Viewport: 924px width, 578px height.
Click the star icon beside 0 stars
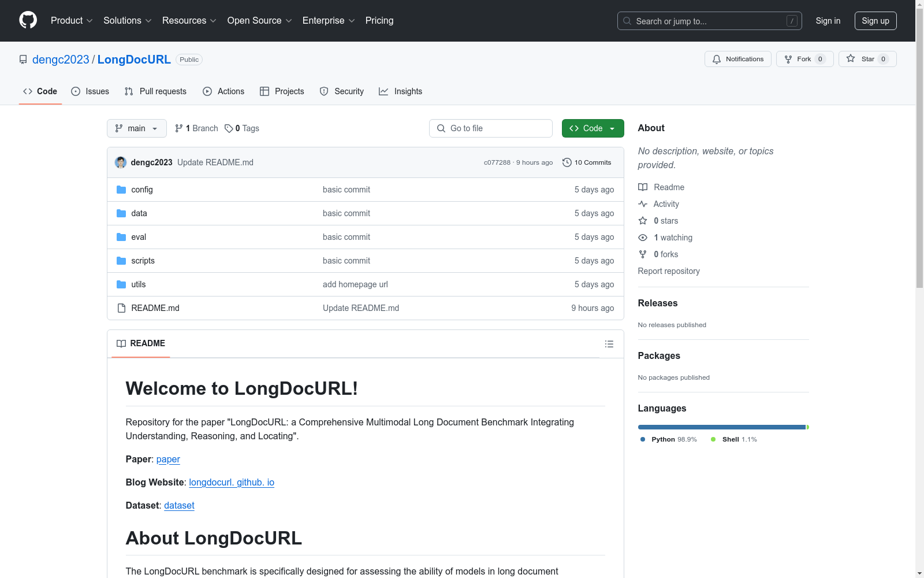tap(643, 221)
